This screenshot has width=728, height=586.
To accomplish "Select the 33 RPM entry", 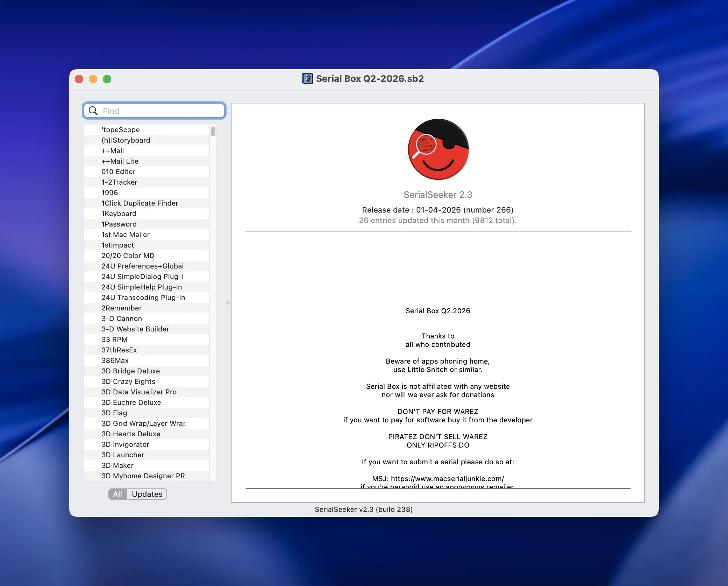I will [147, 340].
